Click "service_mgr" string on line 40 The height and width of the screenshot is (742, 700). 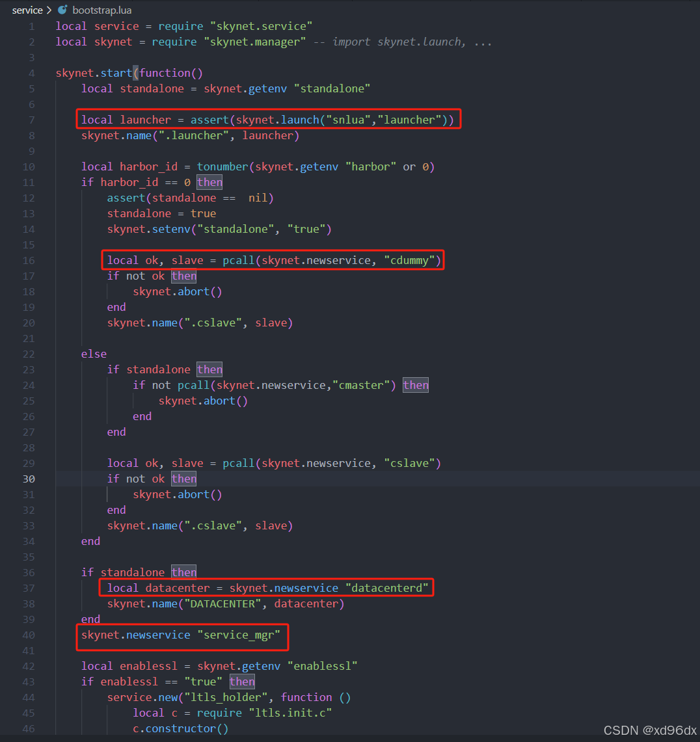coord(239,635)
